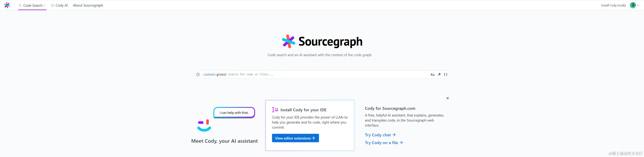Viewport: 644px width, 157px height.
Task: Click the context:global filter token
Action: tap(215, 74)
